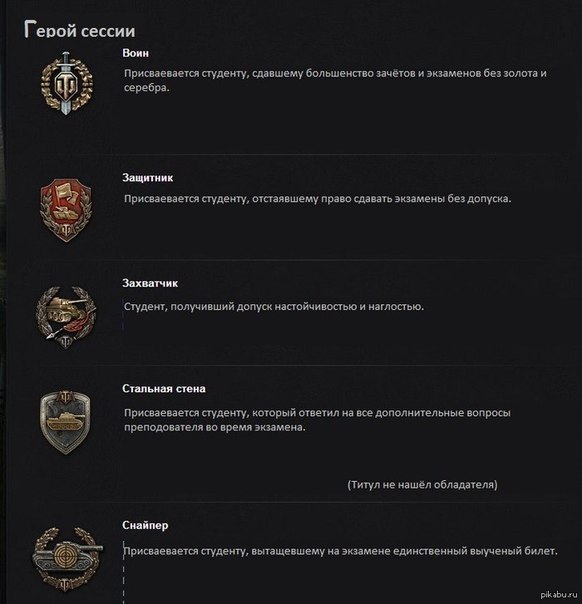This screenshot has height=604, width=582.
Task: Click the Воин description about золота и серебра
Action: click(335, 81)
